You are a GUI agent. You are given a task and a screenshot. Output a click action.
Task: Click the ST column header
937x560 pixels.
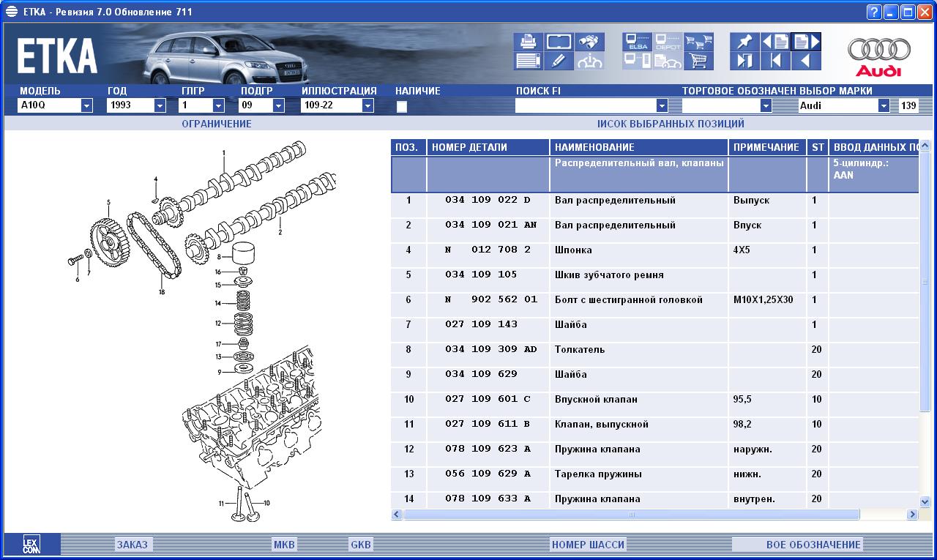point(818,147)
